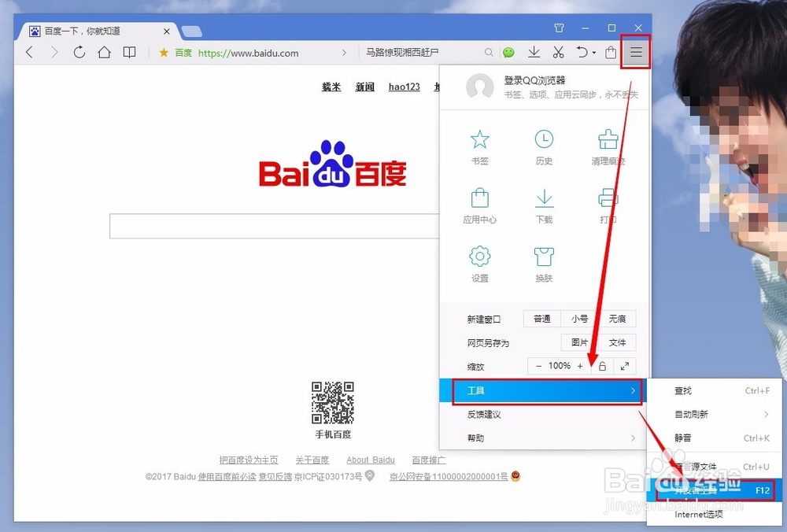The height and width of the screenshot is (532, 787).
Task: Toggle fullscreen with the expand arrows
Action: click(624, 366)
